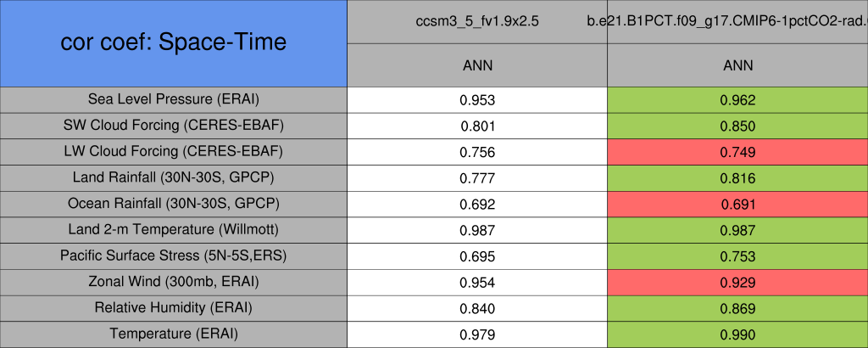Click the red 0.929 Zonal Wind cell

pos(737,283)
